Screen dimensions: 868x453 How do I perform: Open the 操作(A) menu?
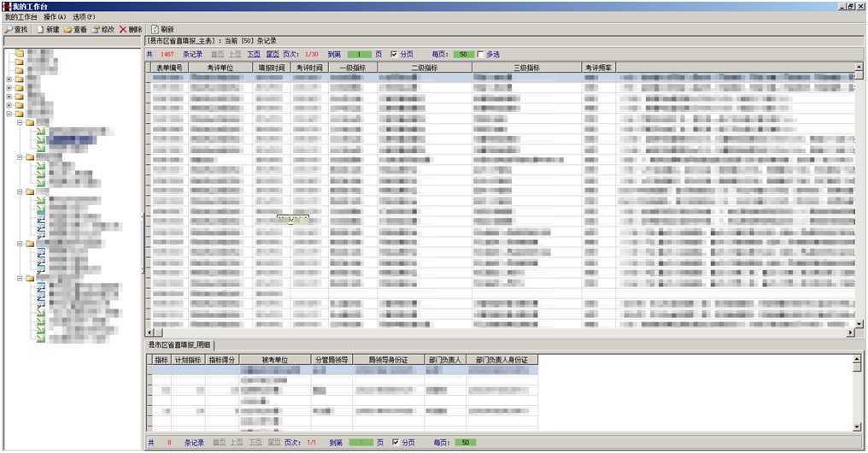55,17
